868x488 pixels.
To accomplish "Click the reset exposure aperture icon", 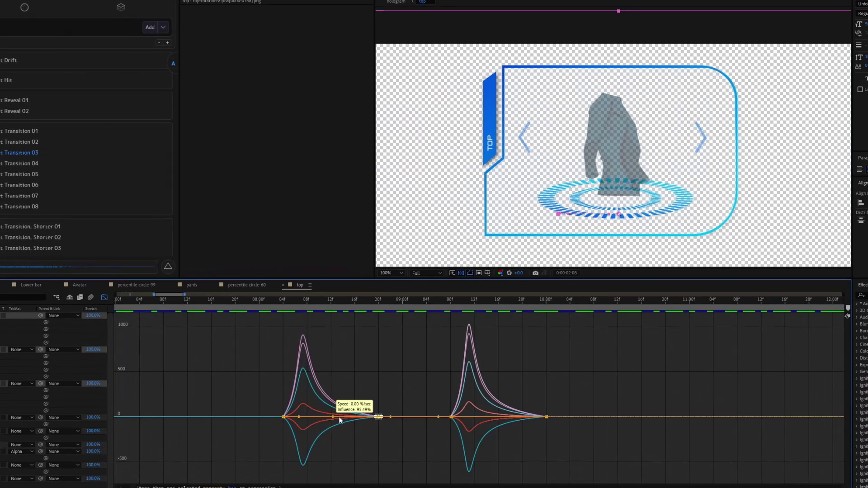I will (x=509, y=273).
